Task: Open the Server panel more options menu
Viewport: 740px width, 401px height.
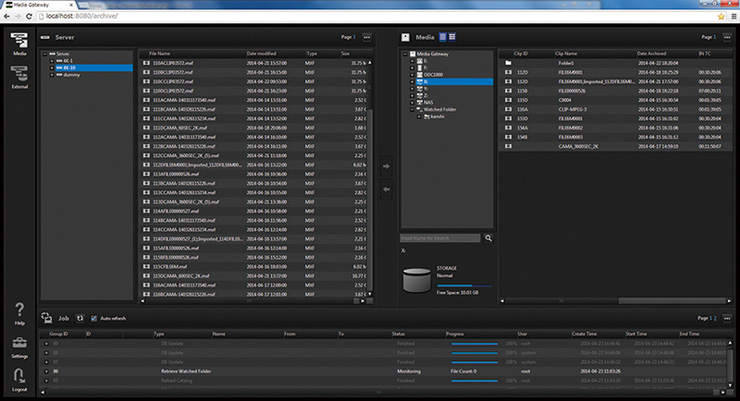Action: point(367,36)
